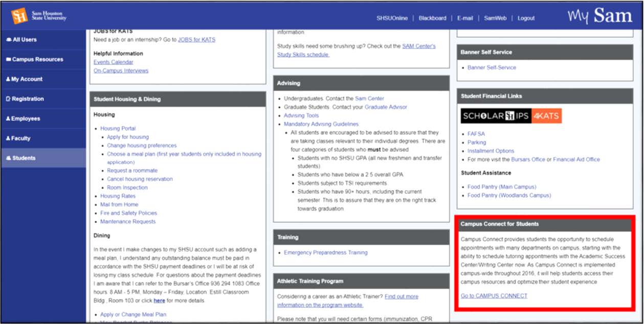The image size is (644, 324).
Task: Select the Employees sidebar tab
Action: [x=43, y=119]
